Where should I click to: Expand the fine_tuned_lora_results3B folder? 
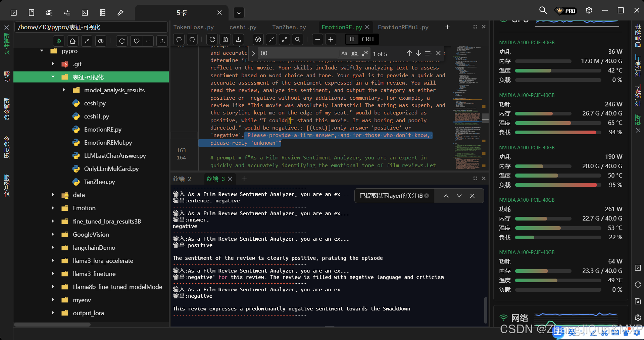coord(53,221)
